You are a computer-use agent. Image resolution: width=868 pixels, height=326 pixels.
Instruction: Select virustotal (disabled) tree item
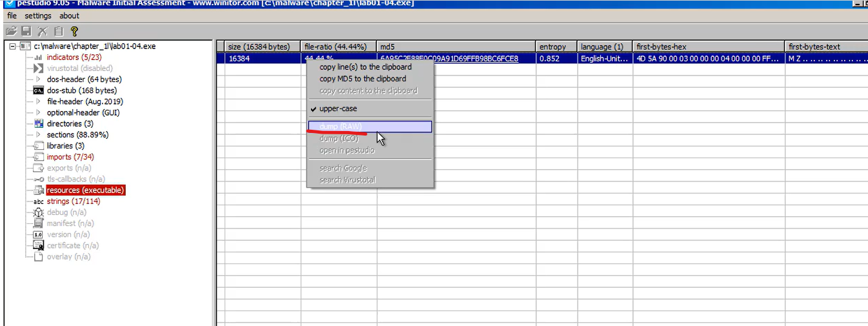(79, 68)
